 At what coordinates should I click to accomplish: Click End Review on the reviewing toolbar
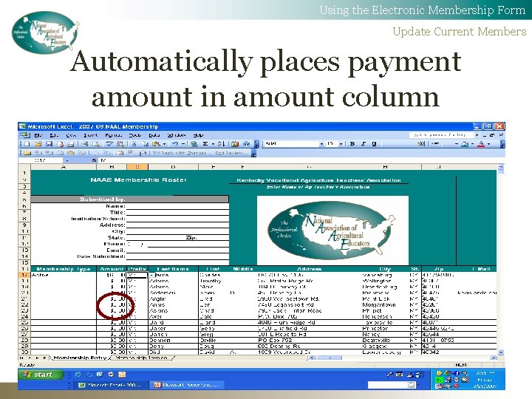click(x=231, y=153)
